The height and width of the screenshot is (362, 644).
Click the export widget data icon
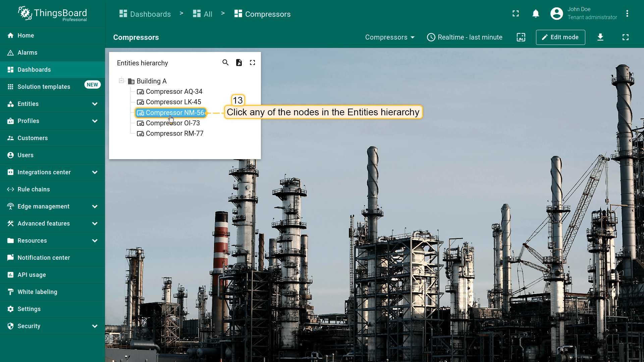click(x=239, y=63)
